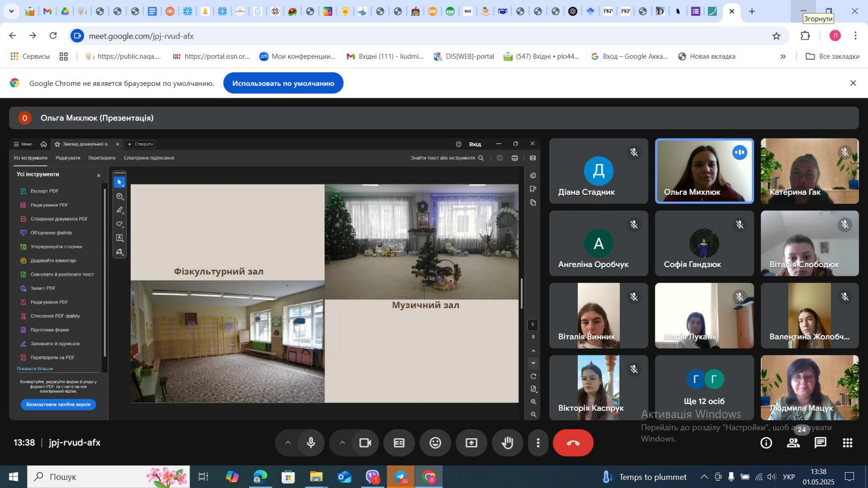868x488 pixels.
Task: Open meeting details info icon
Action: point(766,443)
